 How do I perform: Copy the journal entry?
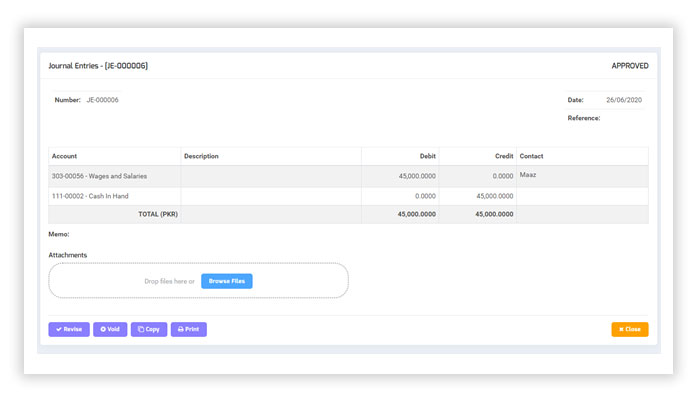click(149, 329)
